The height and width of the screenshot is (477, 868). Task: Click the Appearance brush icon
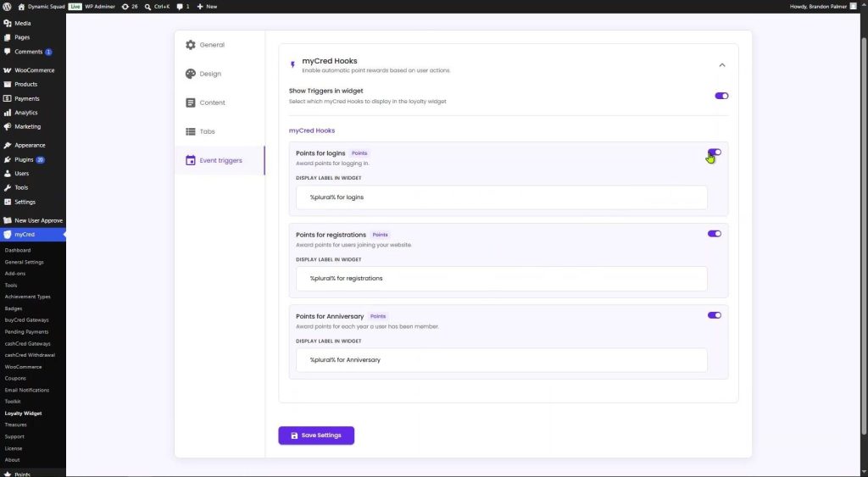point(7,145)
